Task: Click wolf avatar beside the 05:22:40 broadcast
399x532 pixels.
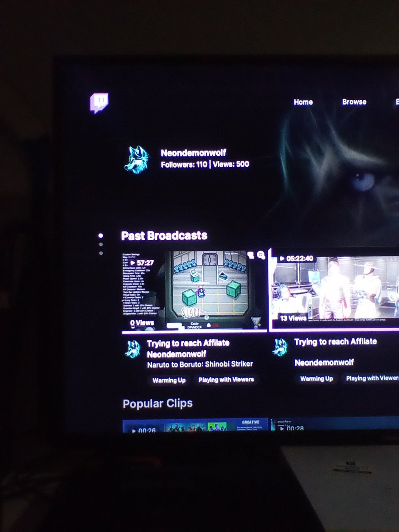Action: coord(280,348)
